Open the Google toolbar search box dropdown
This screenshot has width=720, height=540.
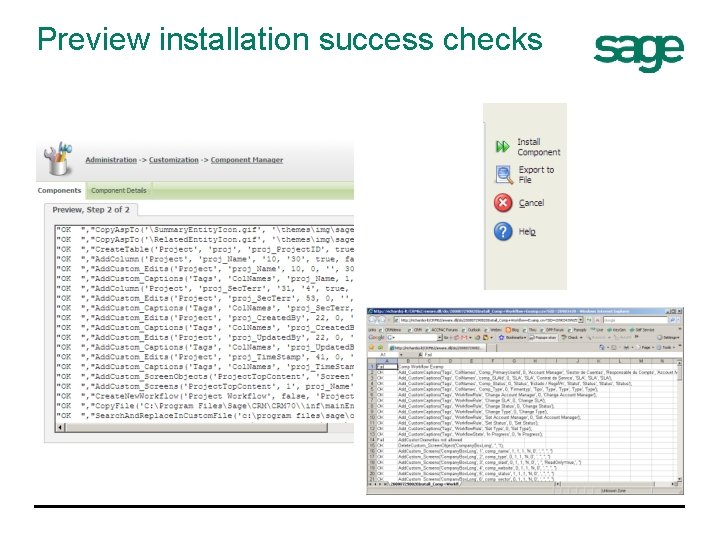[439, 338]
